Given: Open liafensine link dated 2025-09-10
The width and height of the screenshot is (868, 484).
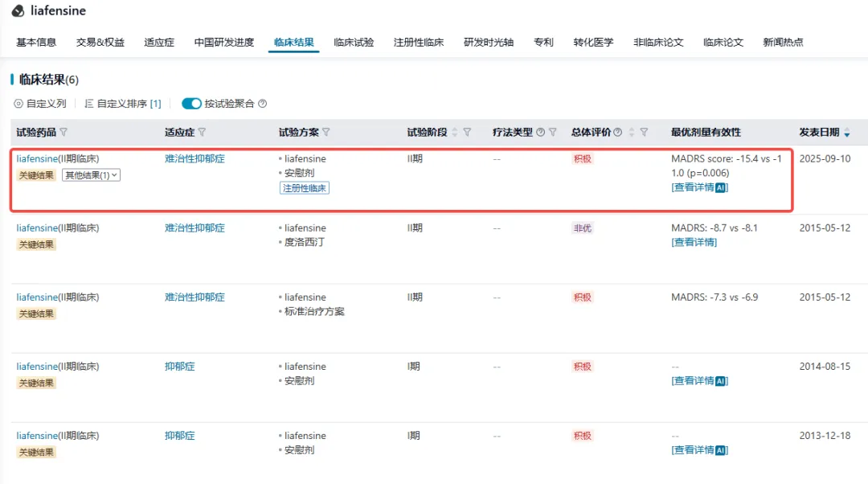Looking at the screenshot, I should pos(37,158).
